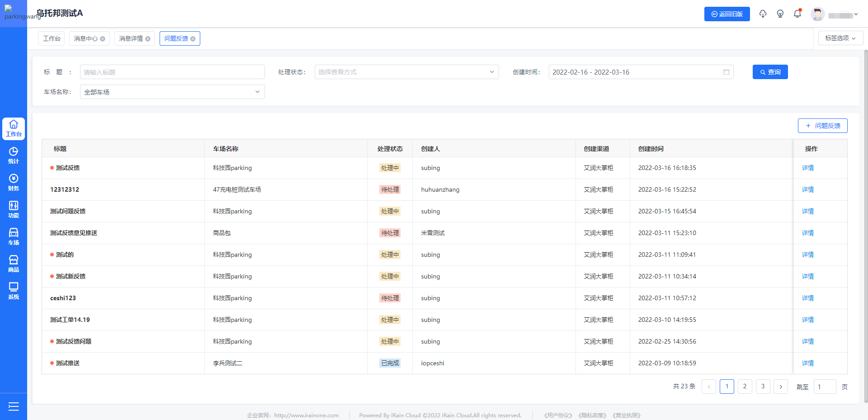Viewport: 868px width, 420px height.
Task: Expand the 处理状态 status dropdown
Action: [406, 72]
